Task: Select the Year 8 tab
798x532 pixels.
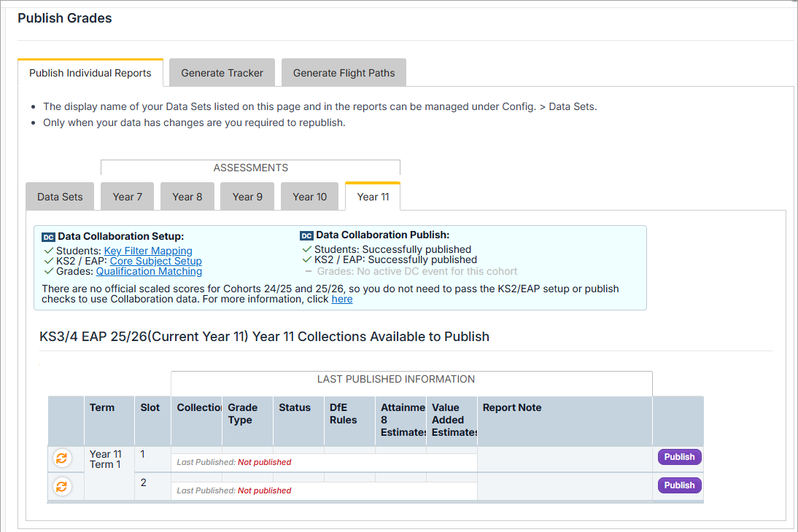Action: 187,197
